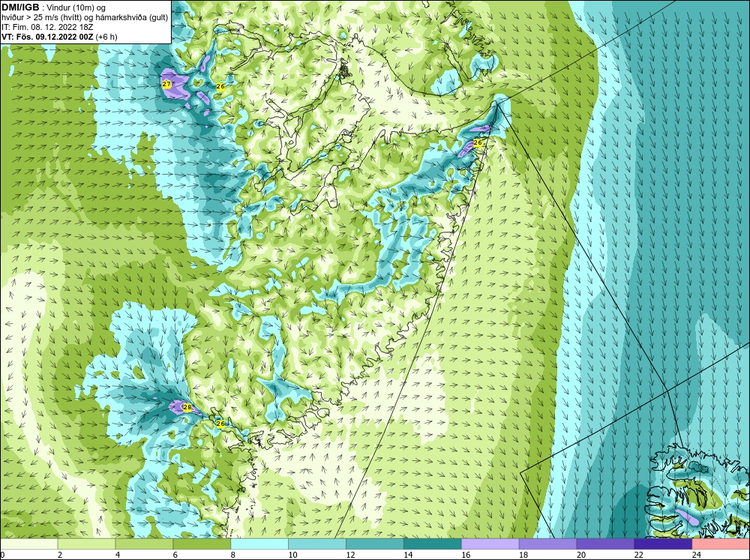Click the 4–6 m/s green legend swatch
Image resolution: width=750 pixels, height=560 pixels.
(x=144, y=544)
